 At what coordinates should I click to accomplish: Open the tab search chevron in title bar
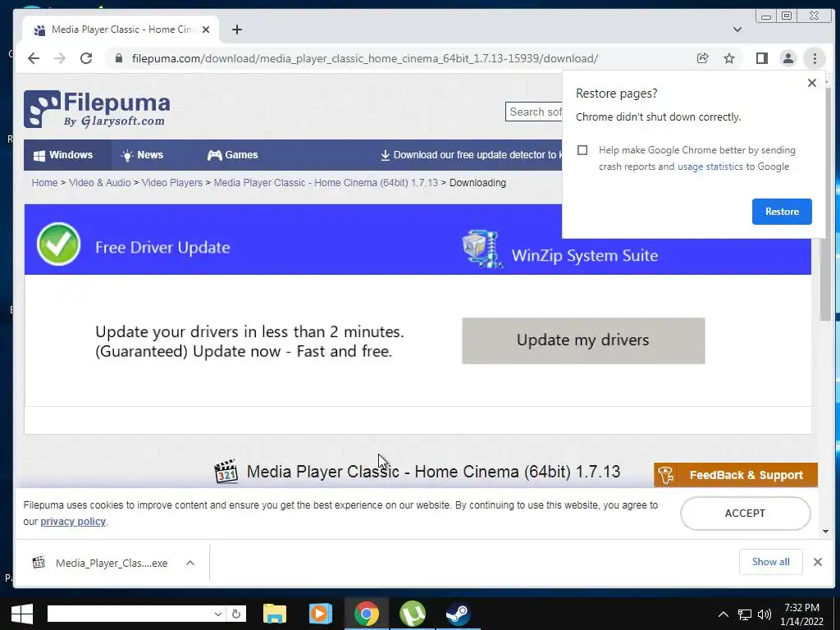[737, 30]
